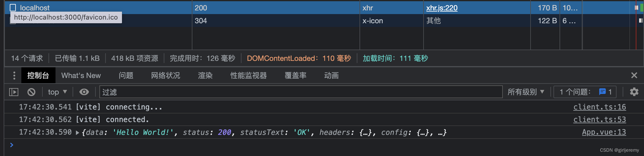
Task: Clear the console output
Action: pos(31,92)
